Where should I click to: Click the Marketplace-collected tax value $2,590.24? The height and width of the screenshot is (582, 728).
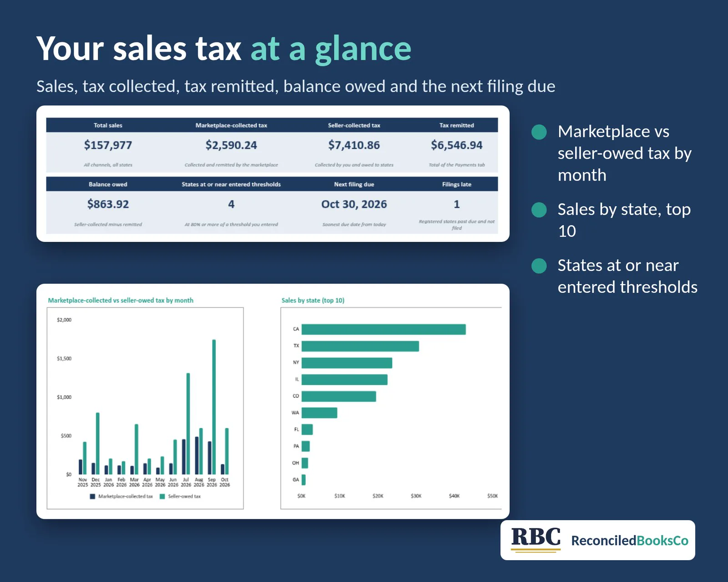231,145
